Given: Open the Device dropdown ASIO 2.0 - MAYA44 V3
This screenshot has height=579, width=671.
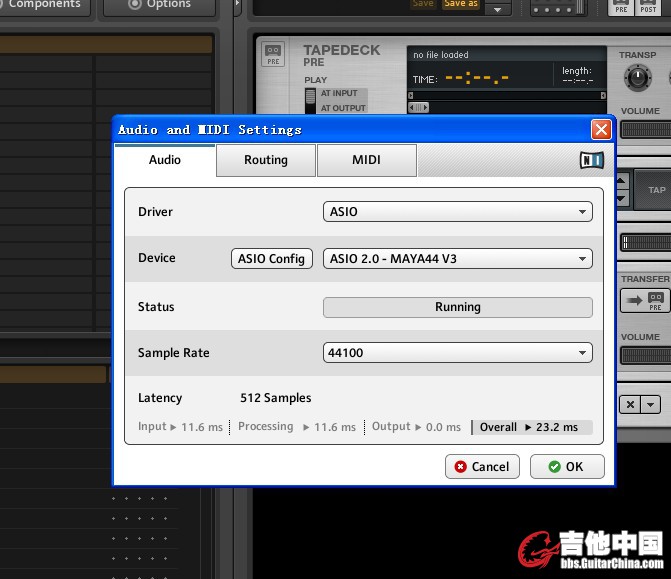Looking at the screenshot, I should (457, 258).
